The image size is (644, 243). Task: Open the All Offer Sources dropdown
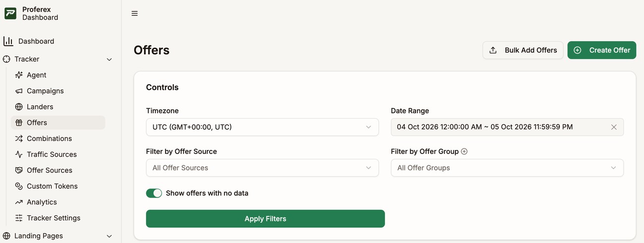pyautogui.click(x=263, y=168)
